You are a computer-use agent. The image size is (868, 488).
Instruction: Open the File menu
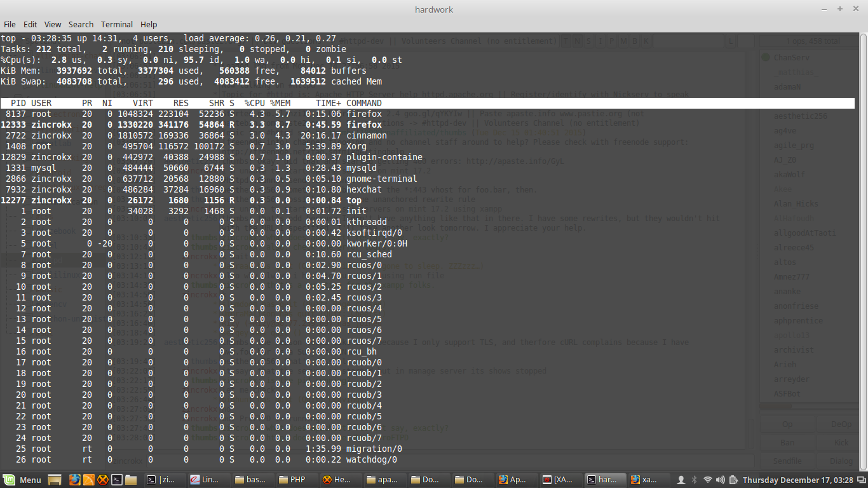click(x=10, y=24)
